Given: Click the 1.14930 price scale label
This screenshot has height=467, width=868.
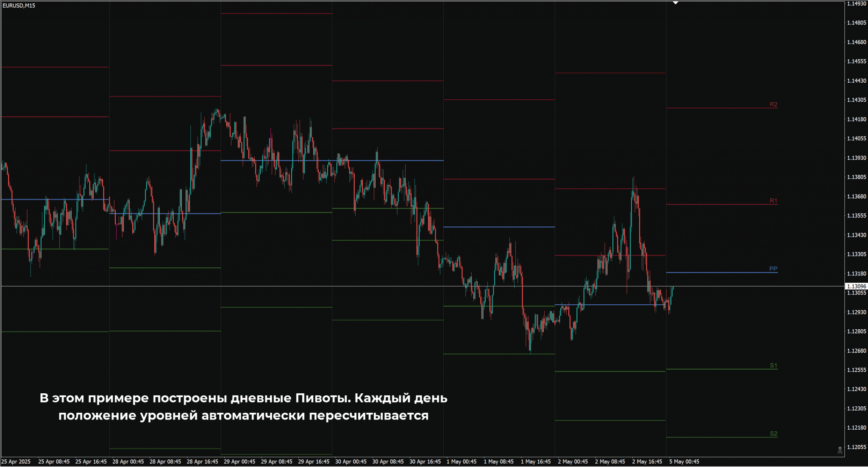Looking at the screenshot, I should click(x=856, y=3).
